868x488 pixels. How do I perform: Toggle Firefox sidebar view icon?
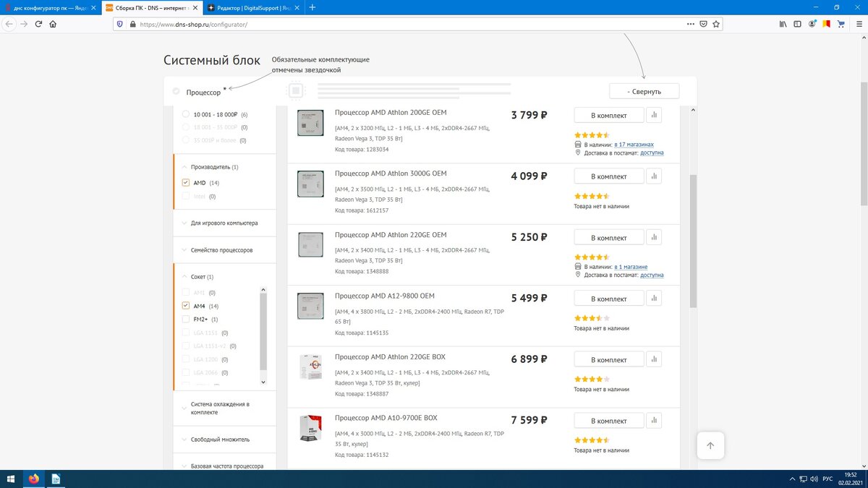tap(798, 24)
